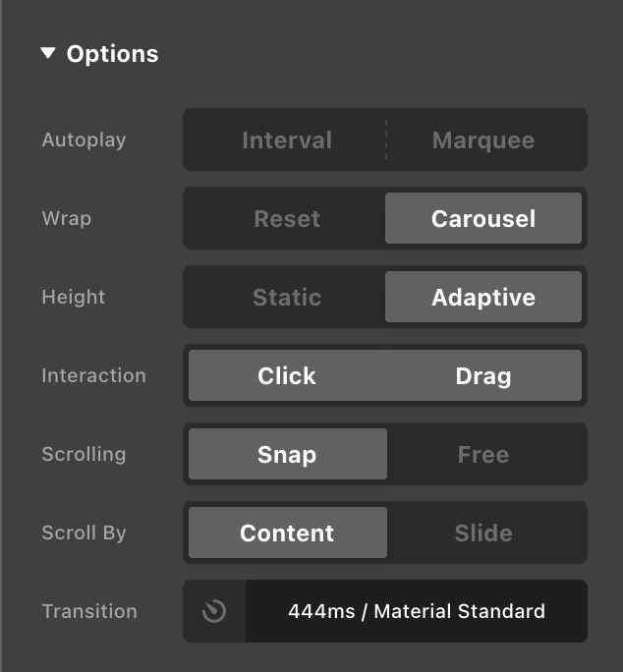Enable Interval autoplay option

click(x=287, y=140)
